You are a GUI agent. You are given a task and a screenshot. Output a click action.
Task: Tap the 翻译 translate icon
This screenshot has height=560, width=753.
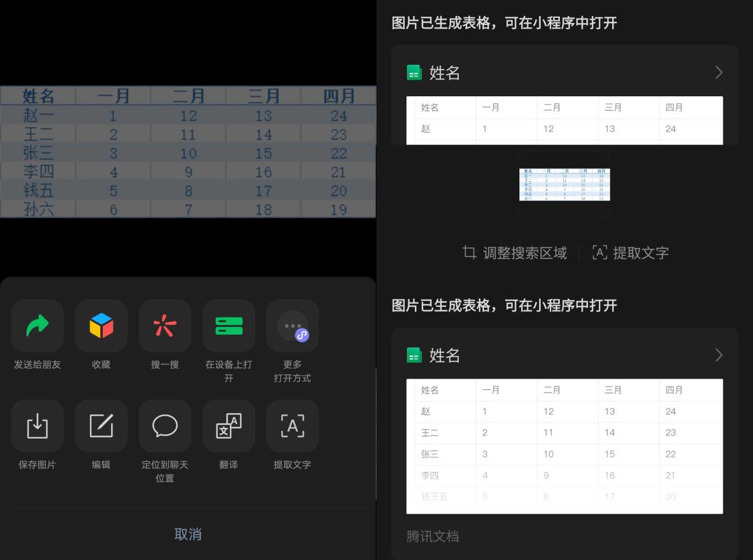click(x=229, y=426)
